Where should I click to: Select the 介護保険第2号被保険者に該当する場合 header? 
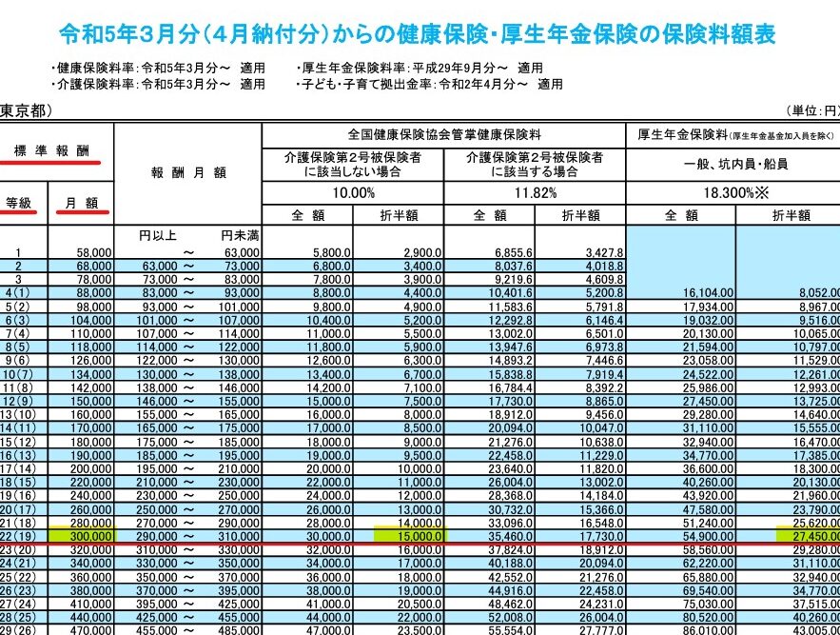point(536,164)
